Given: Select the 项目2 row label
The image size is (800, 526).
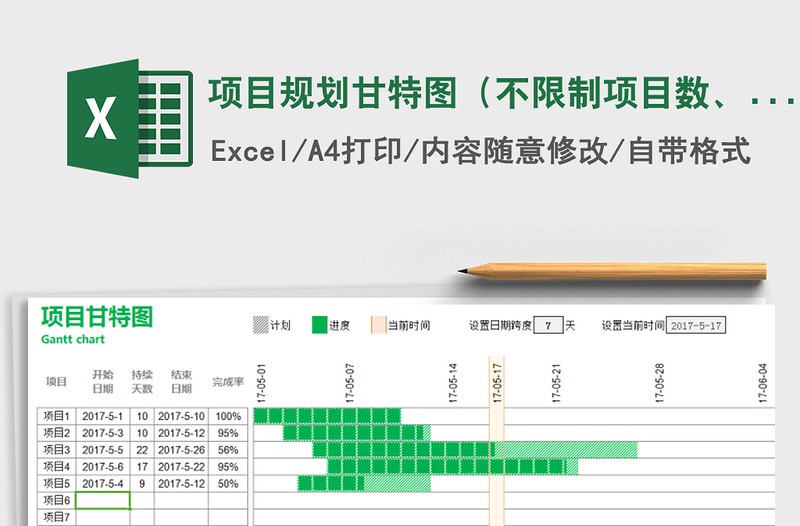Looking at the screenshot, I should click(x=57, y=433).
